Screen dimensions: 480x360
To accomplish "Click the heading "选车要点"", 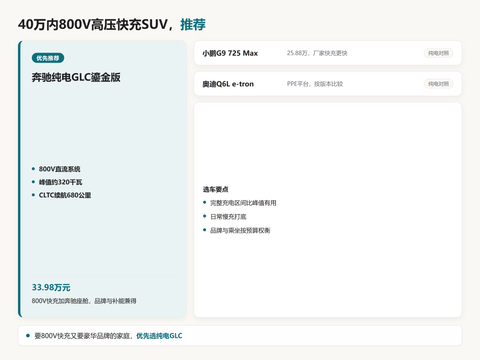I will click(216, 189).
